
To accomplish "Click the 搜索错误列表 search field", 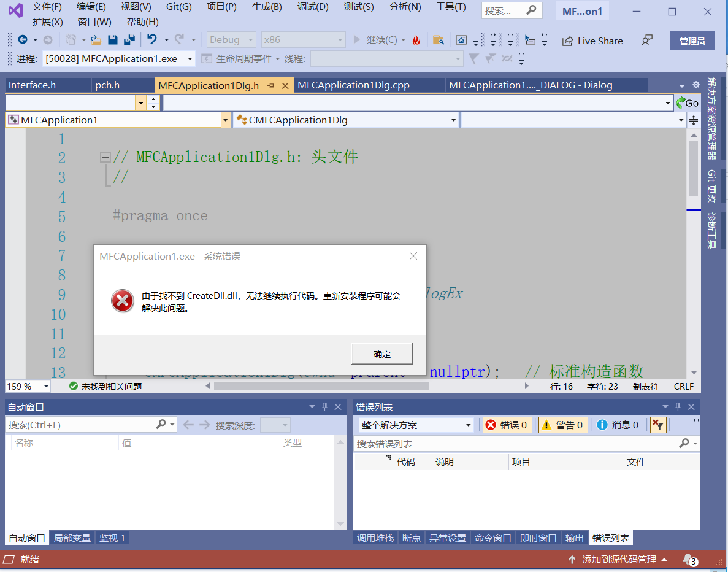I will (515, 444).
